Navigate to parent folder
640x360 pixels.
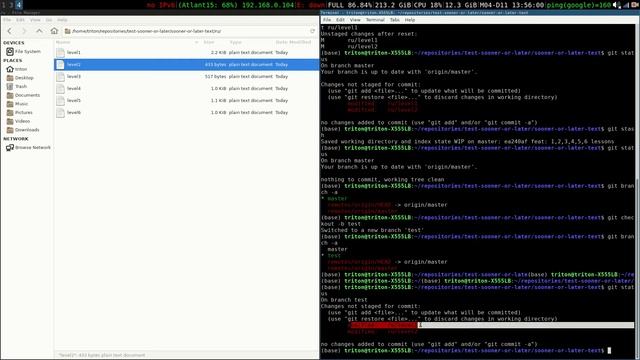click(x=39, y=31)
